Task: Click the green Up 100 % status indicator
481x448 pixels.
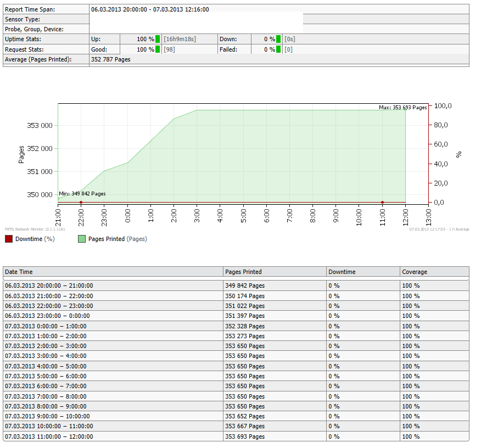Action: coord(158,39)
